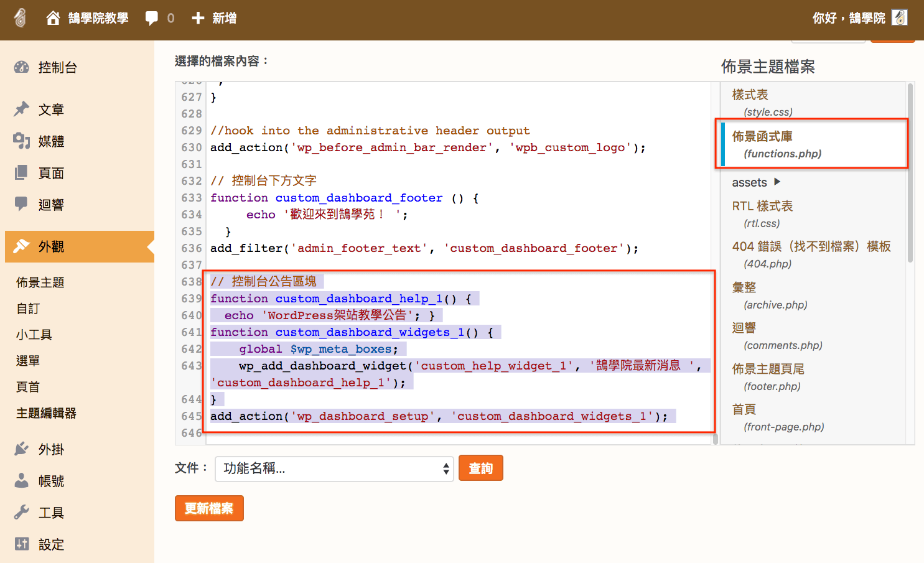924x563 pixels.
Task: Open 迴響 (comments.php) theme file
Action: point(777,336)
